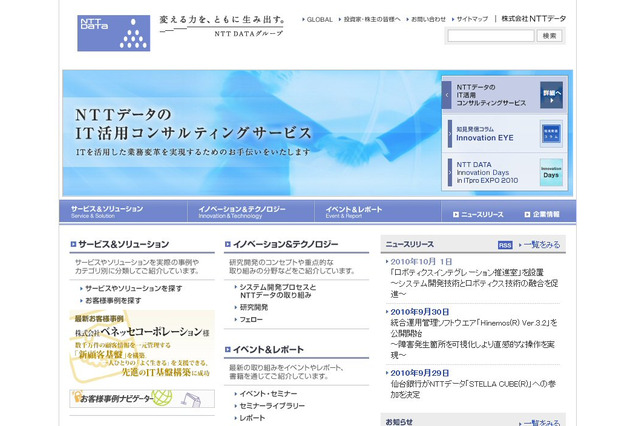640x426 pixels.
Task: Open news dated 2010年9月30日
Action: (x=418, y=312)
